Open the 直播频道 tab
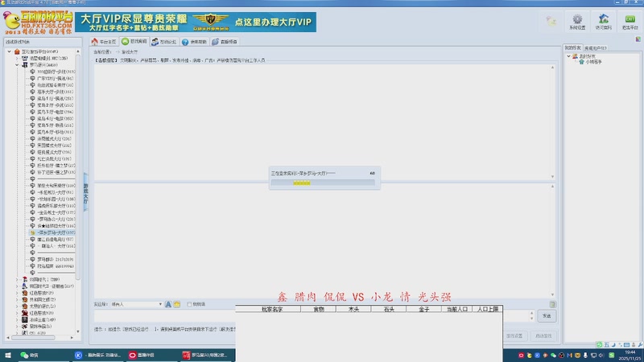The image size is (644, 362). pyautogui.click(x=225, y=42)
